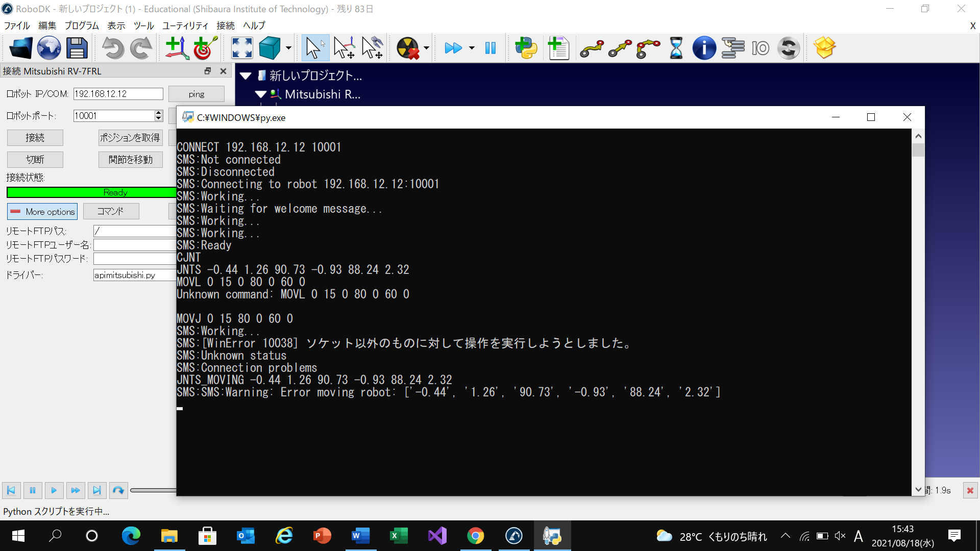Viewport: 980px width, 551px height.
Task: Add a set IO instruction
Action: tap(761, 48)
